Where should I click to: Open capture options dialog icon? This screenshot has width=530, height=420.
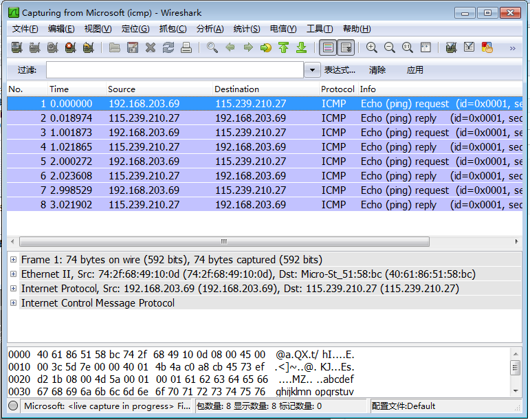tap(34, 47)
